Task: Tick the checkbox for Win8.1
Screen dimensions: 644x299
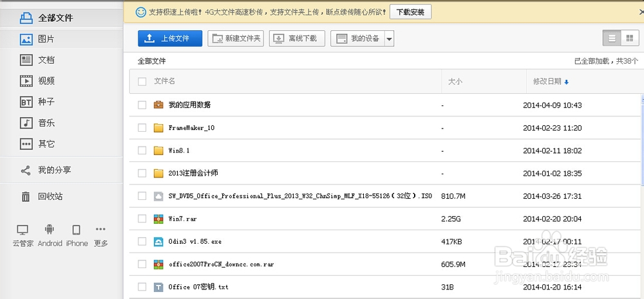Action: click(142, 150)
